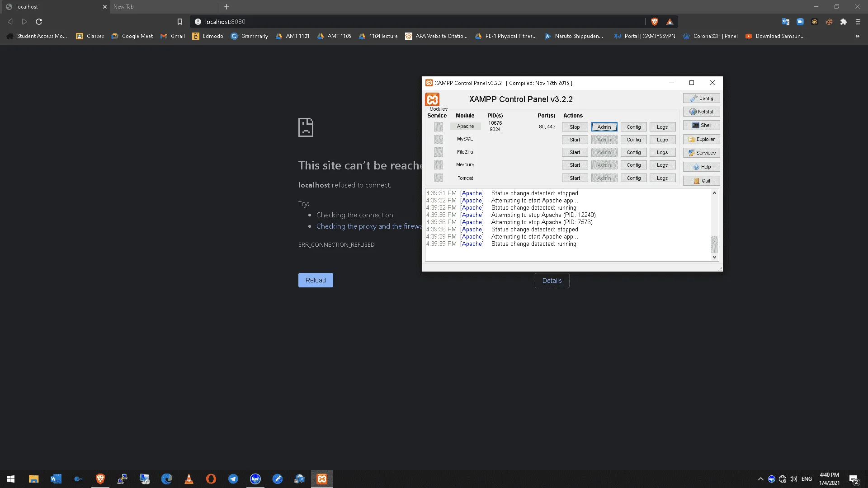Open notification center
This screenshot has width=868, height=488.
pos(854,479)
